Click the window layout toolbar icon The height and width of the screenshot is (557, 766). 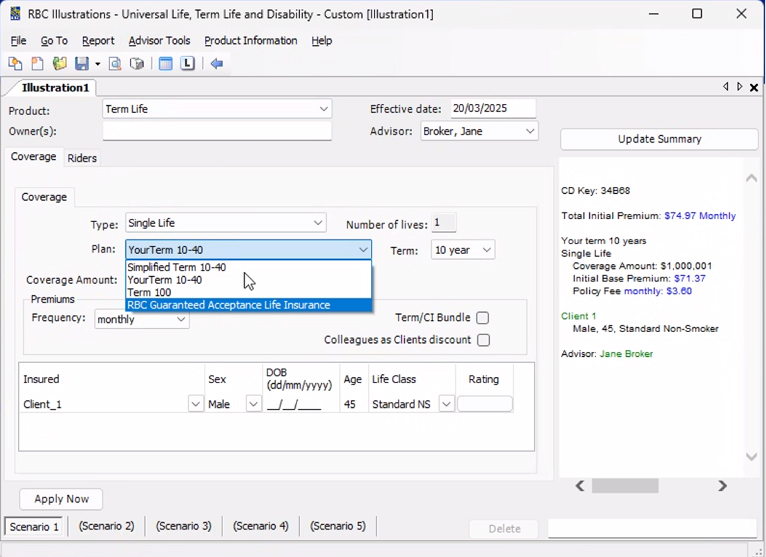(x=166, y=64)
